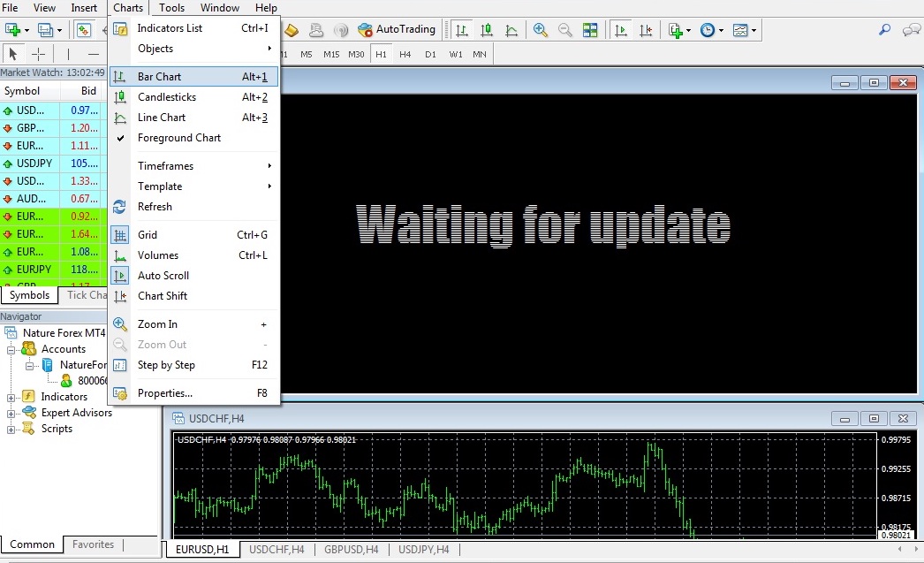Screen dimensions: 924x563
Task: Open Properties... from Charts menu
Action: (193, 393)
